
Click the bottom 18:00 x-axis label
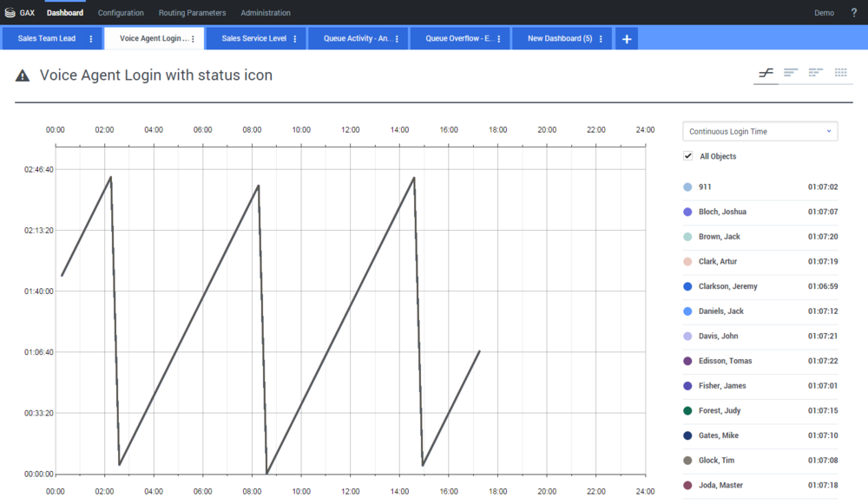pyautogui.click(x=497, y=491)
